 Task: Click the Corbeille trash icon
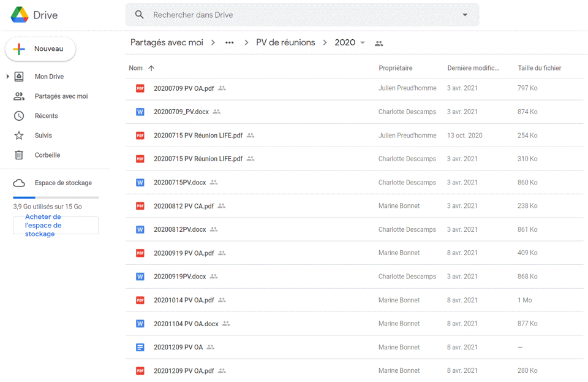pyautogui.click(x=19, y=155)
